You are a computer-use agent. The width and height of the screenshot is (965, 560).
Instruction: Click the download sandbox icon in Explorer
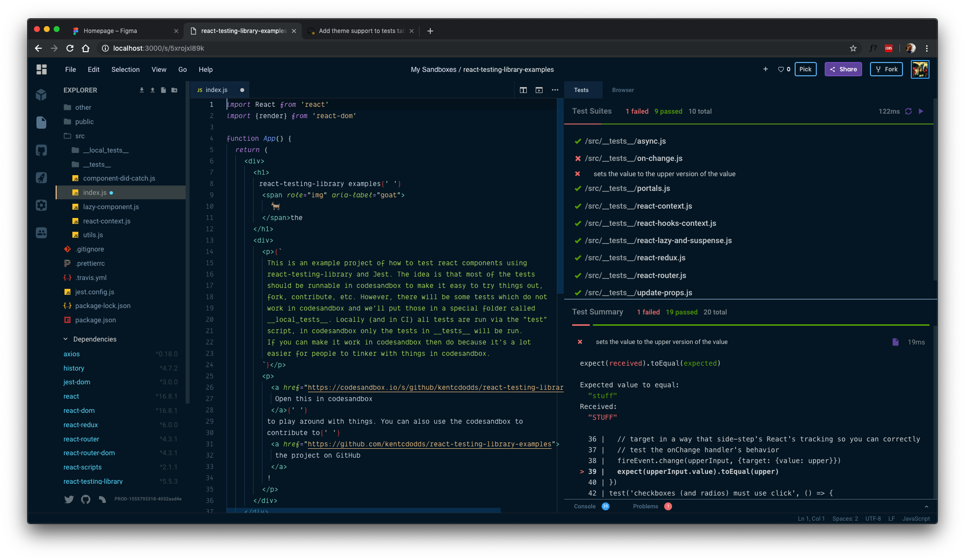(x=142, y=90)
